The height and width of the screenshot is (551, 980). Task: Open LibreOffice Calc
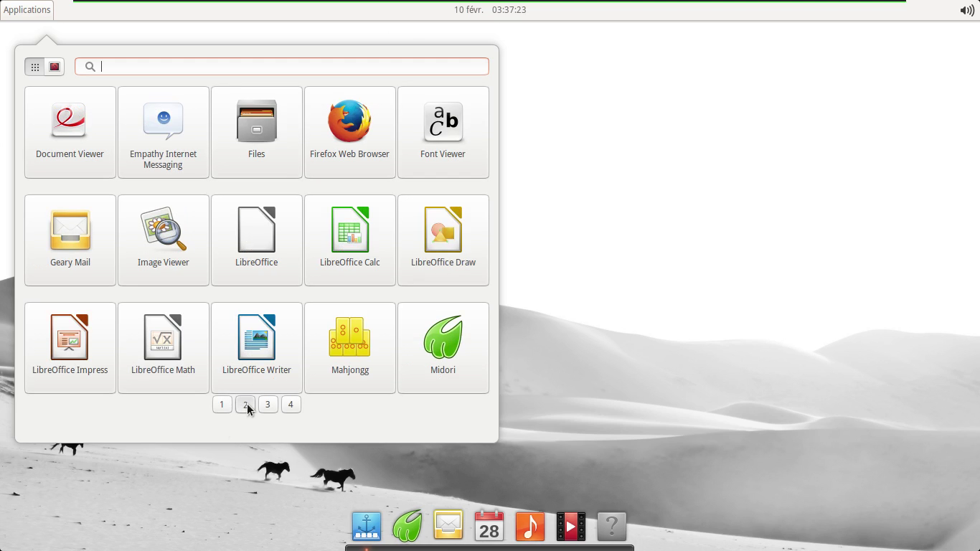point(350,240)
